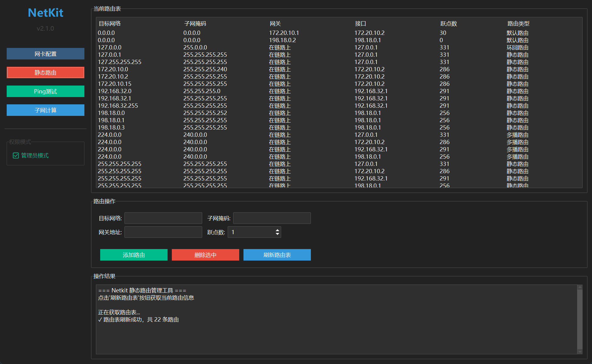This screenshot has height=364, width=592.
Task: Switch to the 静态路由 page
Action: (x=46, y=72)
